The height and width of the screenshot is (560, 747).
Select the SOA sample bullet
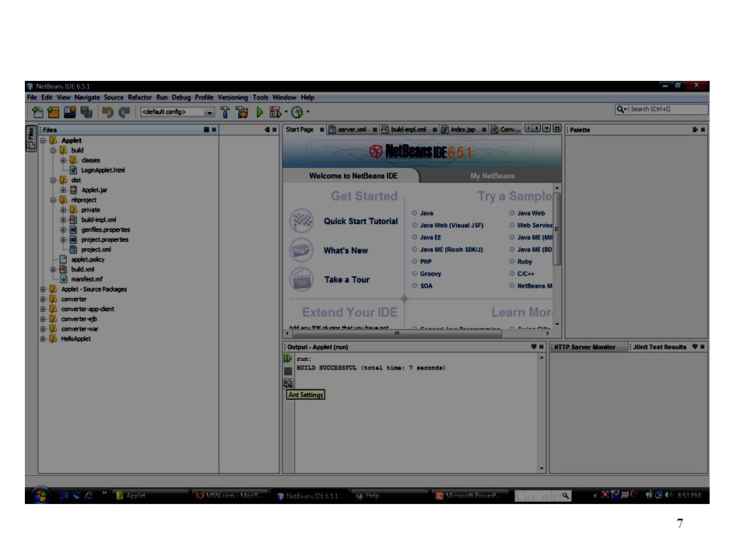415,285
